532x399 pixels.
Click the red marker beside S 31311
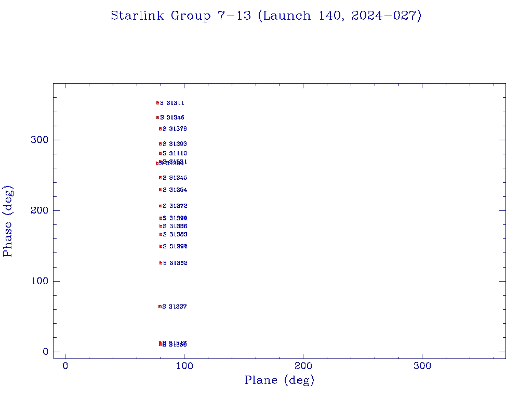click(x=158, y=103)
